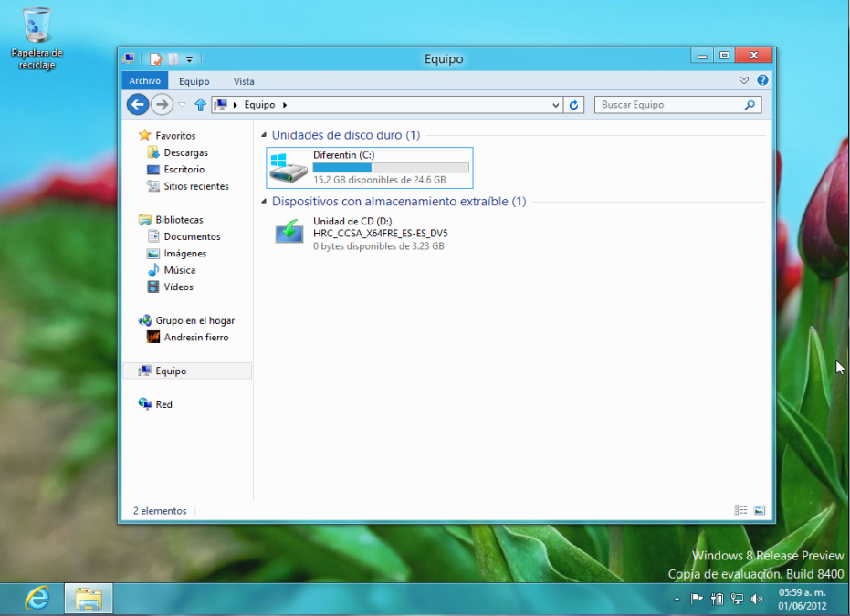The image size is (850, 616).
Task: Click the Dispositivos con almacenamiento extraíble header
Action: click(x=399, y=201)
